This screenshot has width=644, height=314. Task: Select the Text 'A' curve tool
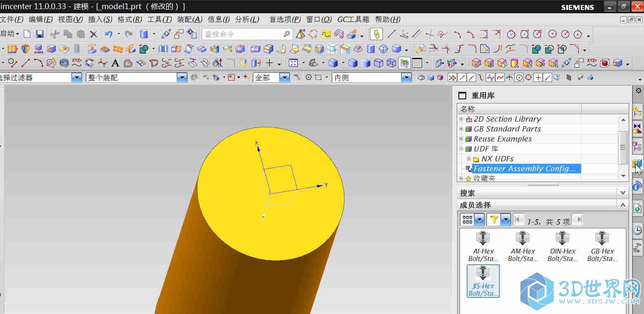115,63
